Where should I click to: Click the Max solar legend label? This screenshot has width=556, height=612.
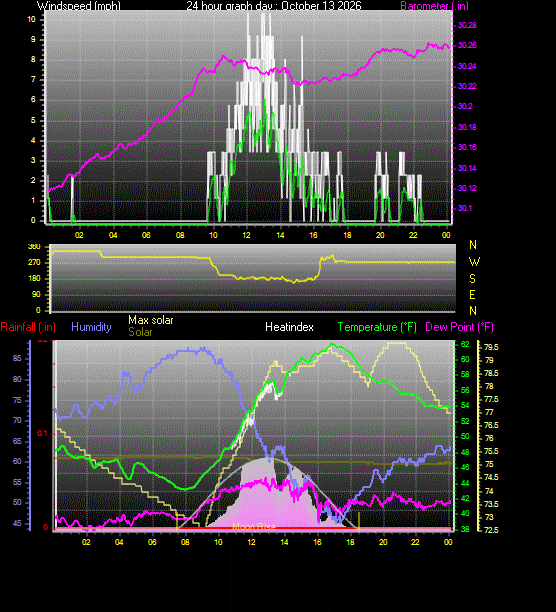coord(151,320)
